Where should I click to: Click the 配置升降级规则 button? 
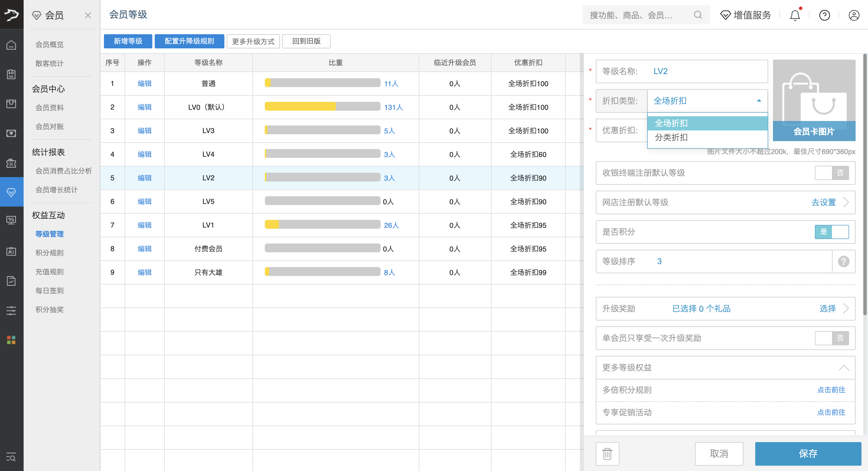(x=189, y=41)
